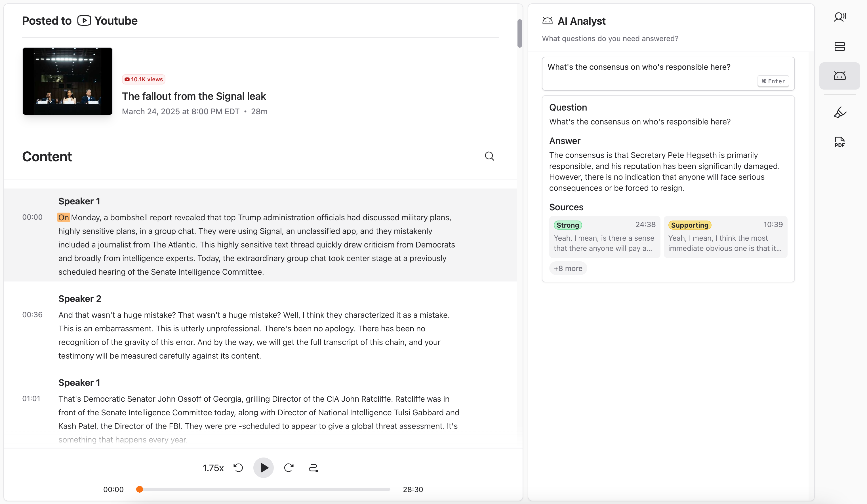Open the Strong source at 24:38
Viewport: 867px width, 504px height.
(x=605, y=237)
